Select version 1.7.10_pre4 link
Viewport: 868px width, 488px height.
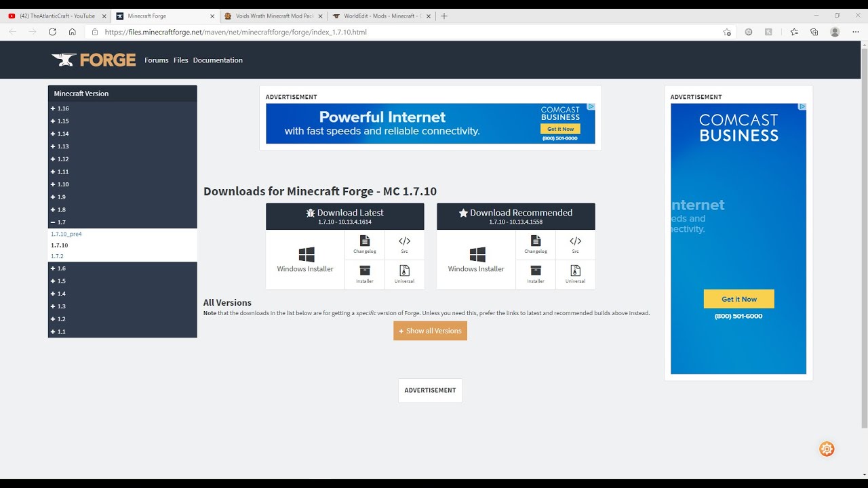click(x=66, y=234)
